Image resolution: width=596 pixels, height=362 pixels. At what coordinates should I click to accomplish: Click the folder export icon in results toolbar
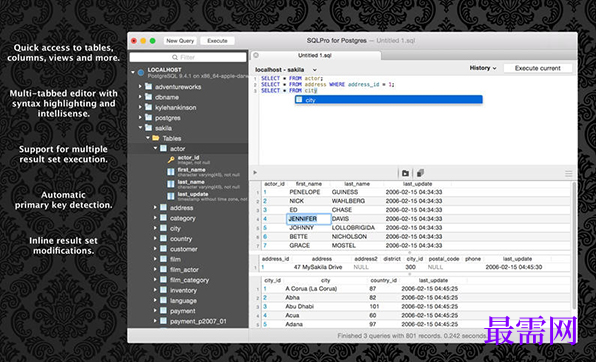tap(405, 173)
